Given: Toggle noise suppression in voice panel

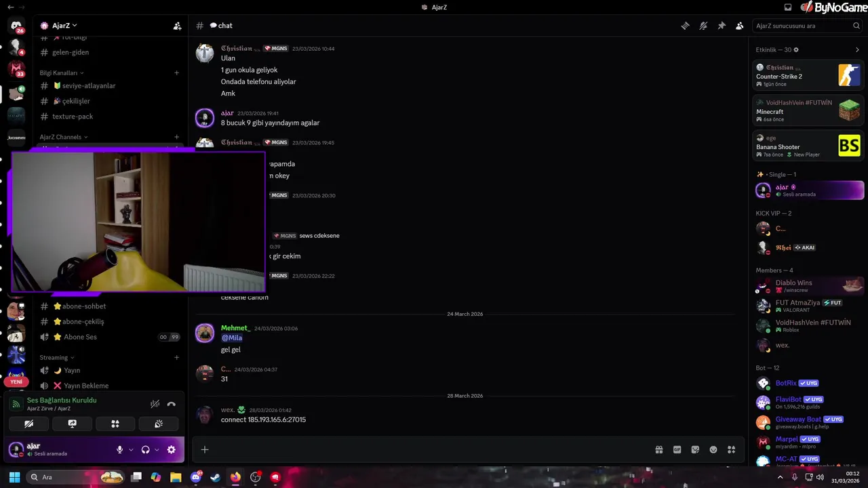Looking at the screenshot, I should [x=155, y=404].
